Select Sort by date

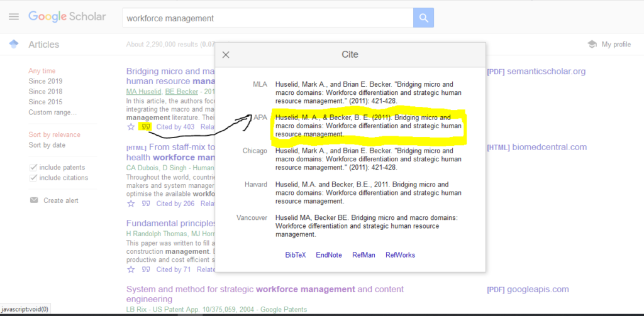coord(47,145)
